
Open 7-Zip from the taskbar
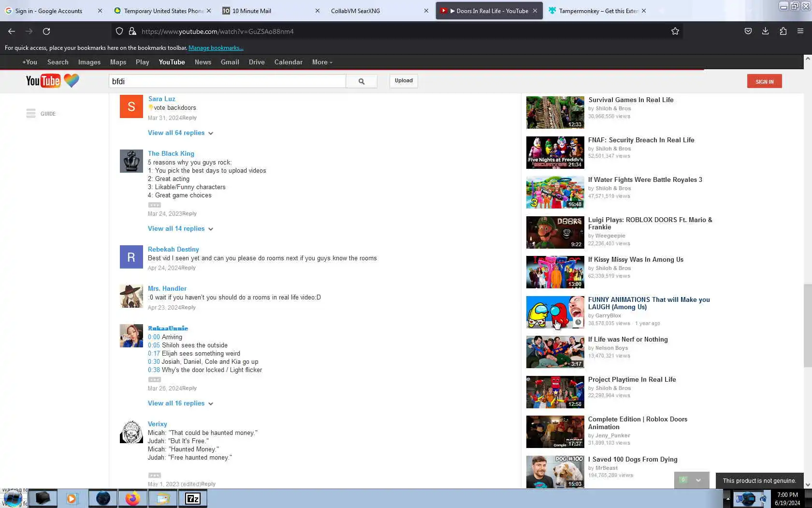pos(193,498)
